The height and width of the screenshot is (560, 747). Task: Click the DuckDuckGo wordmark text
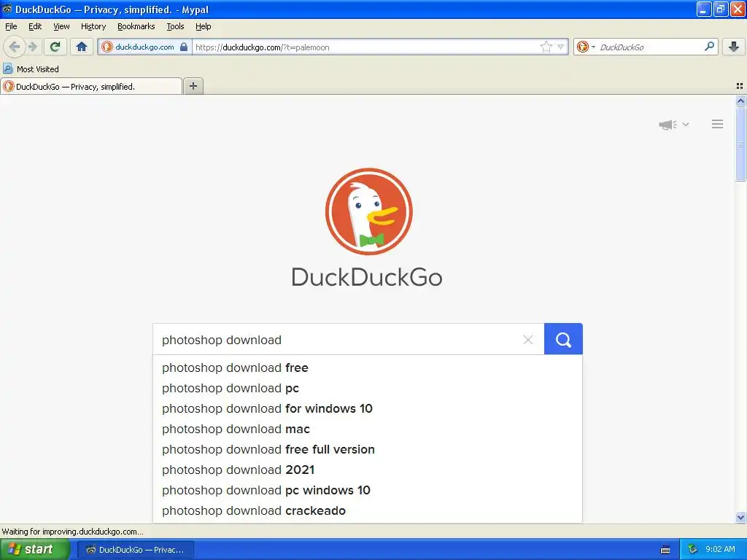[x=367, y=277]
